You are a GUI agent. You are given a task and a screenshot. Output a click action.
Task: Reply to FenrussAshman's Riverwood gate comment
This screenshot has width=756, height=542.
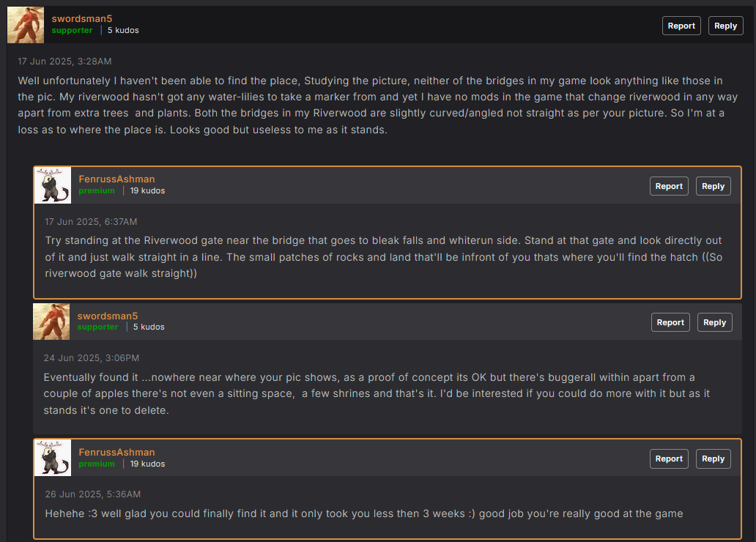(713, 186)
